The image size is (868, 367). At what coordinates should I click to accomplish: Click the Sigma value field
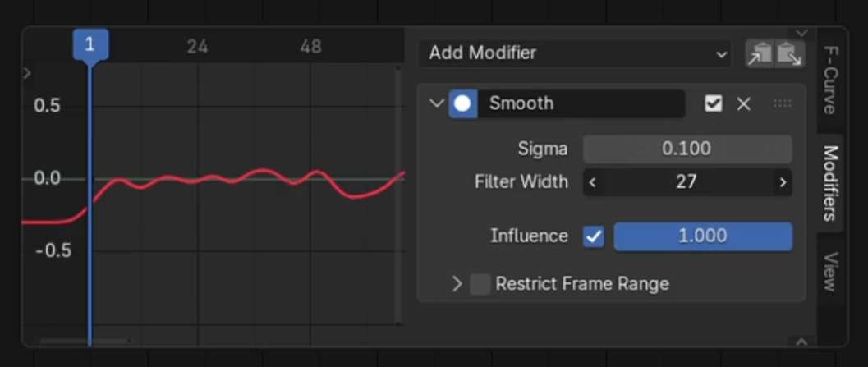(687, 149)
